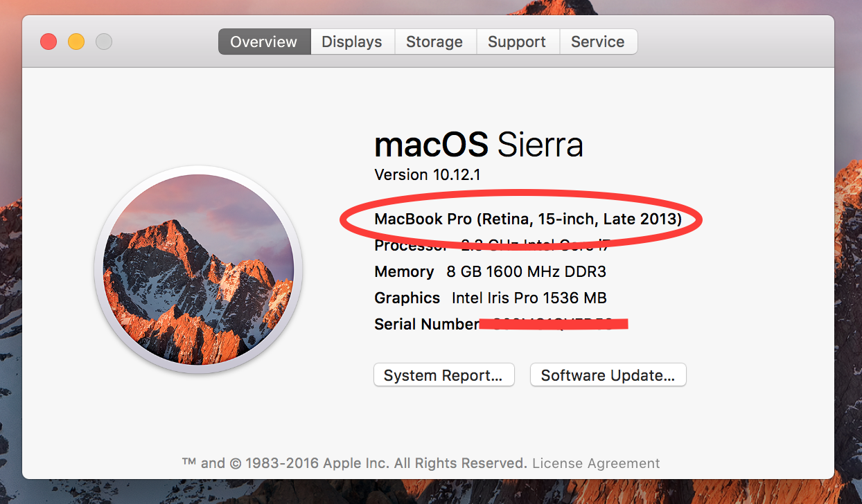Open System Report
Screen dimensions: 862x504
point(443,375)
